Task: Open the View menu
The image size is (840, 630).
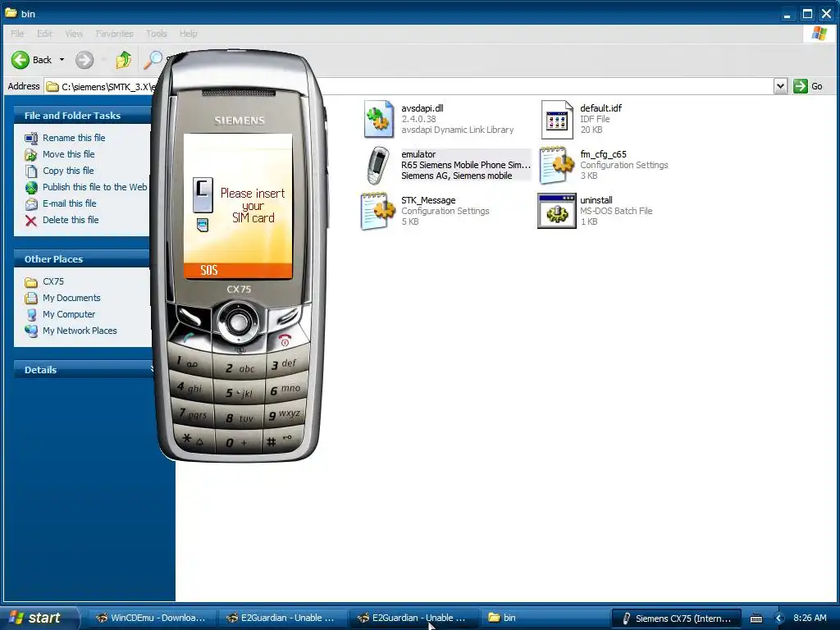Action: tap(74, 33)
